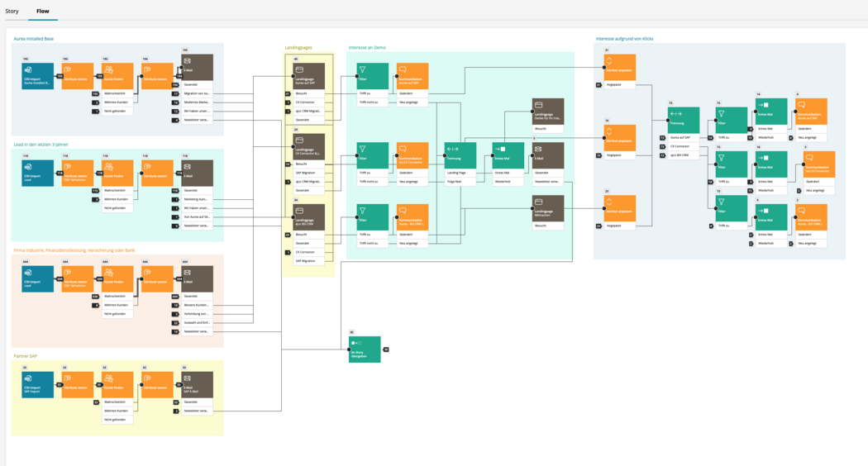This screenshot has height=466, width=868.
Task: Open Kommunikation Aurea auf SAP node in Interesse an Demo
Action: pos(413,76)
